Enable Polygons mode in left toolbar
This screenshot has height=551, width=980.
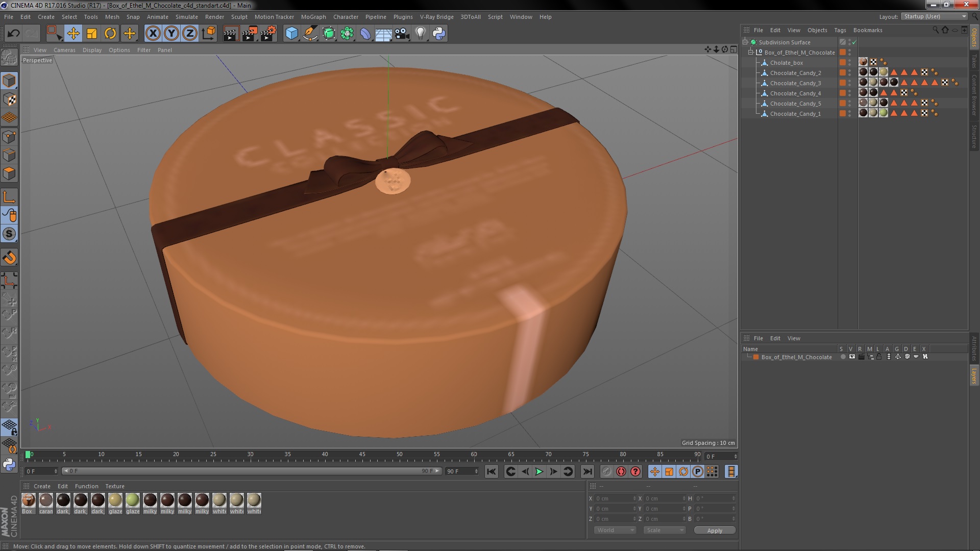click(x=9, y=174)
